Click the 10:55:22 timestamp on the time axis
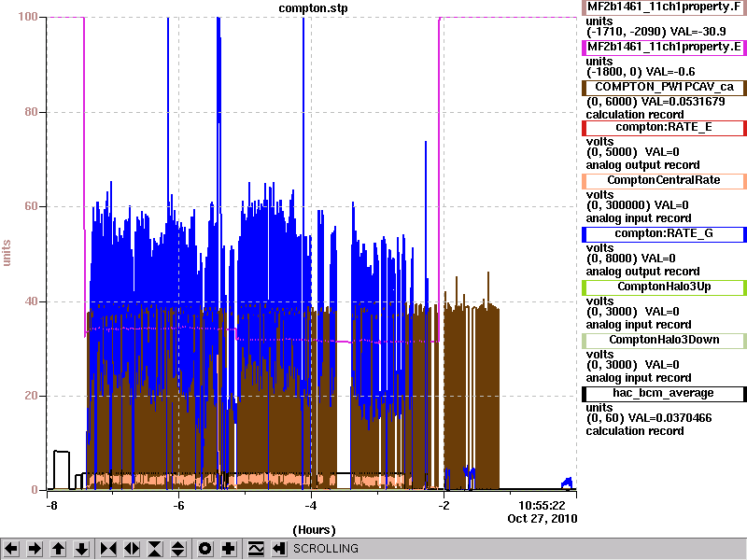Image resolution: width=747 pixels, height=560 pixels. [x=542, y=506]
